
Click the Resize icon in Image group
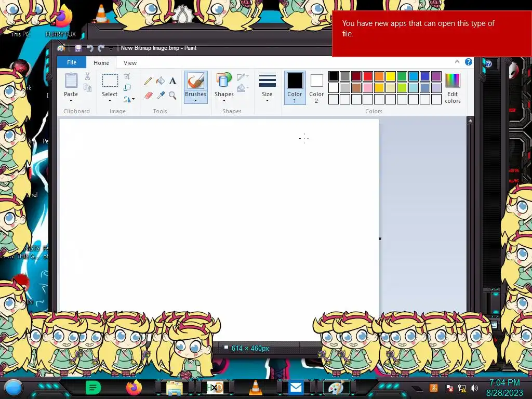127,87
